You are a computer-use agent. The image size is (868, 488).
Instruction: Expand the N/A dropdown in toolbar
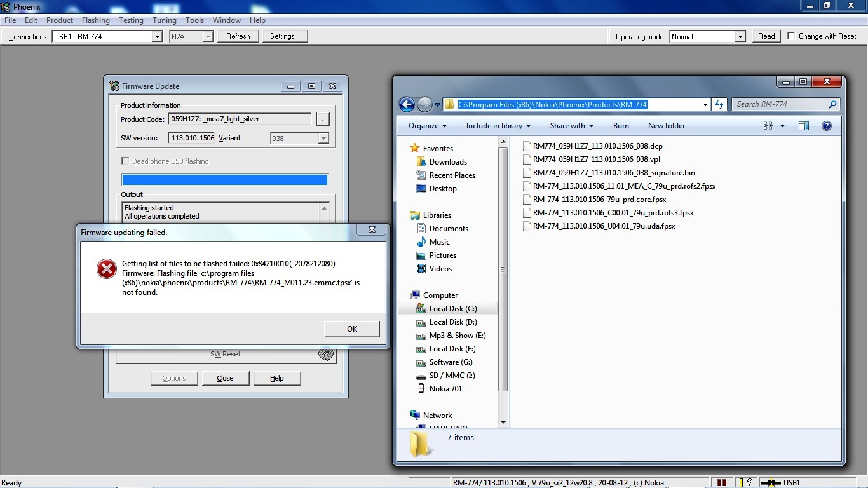pos(207,37)
